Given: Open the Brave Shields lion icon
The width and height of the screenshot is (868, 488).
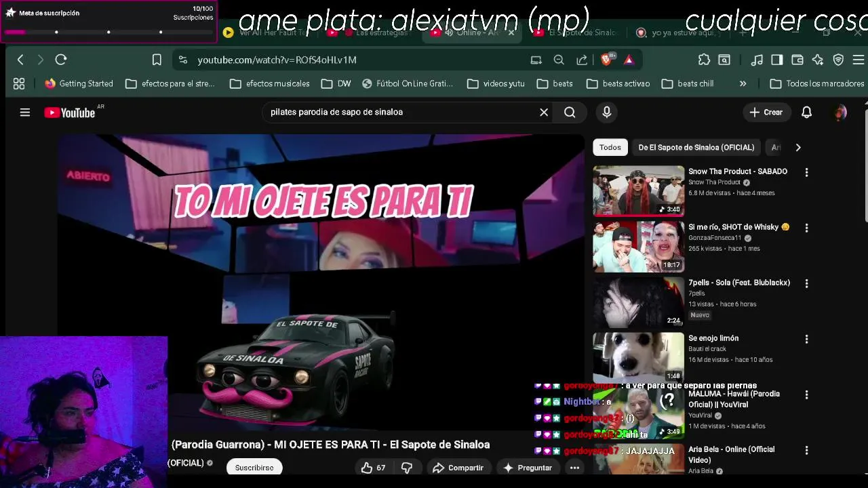Looking at the screenshot, I should [x=608, y=60].
